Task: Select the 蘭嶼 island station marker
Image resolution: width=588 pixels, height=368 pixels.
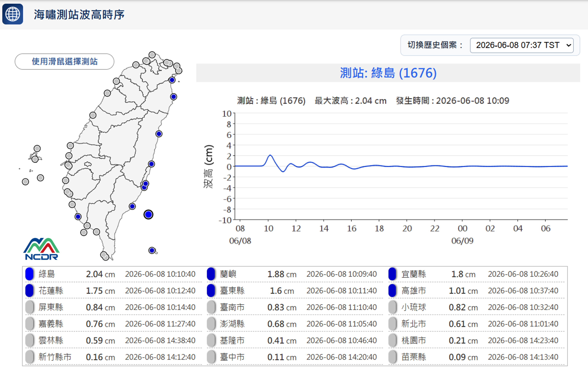Action: pyautogui.click(x=152, y=250)
